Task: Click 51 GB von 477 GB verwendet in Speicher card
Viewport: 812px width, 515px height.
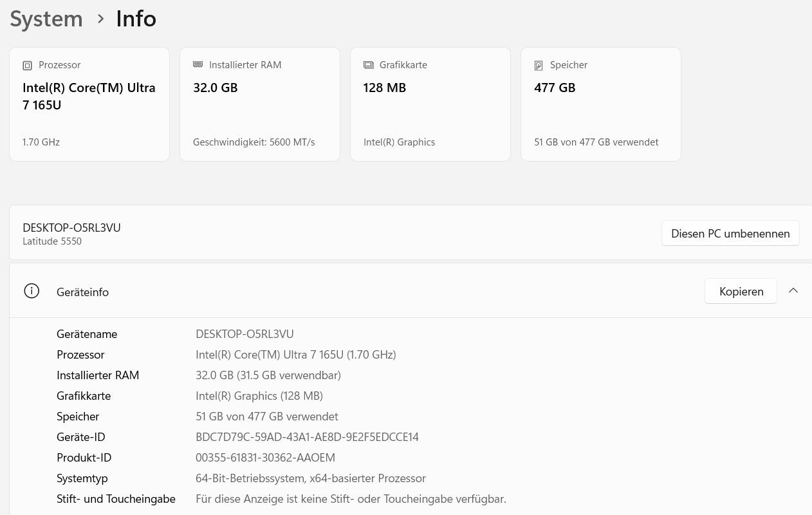Action: click(596, 142)
